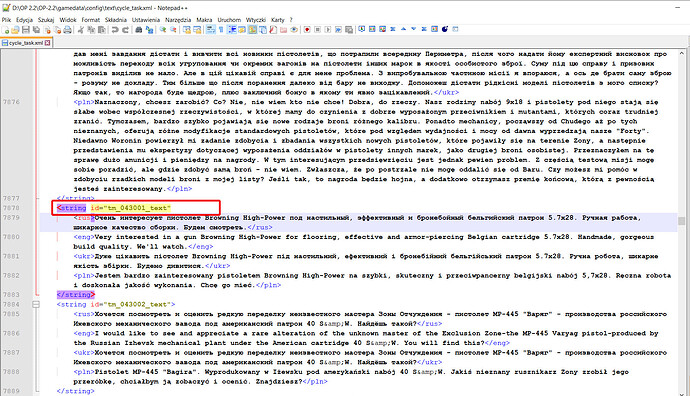Open the Plik menu

pos(6,20)
